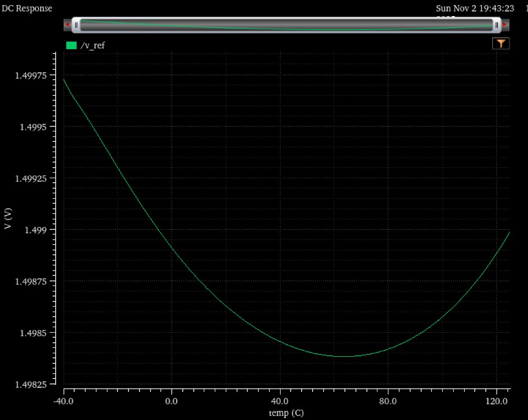
Task: Click the 1.4995 y-axis tick label
Action: pos(33,127)
